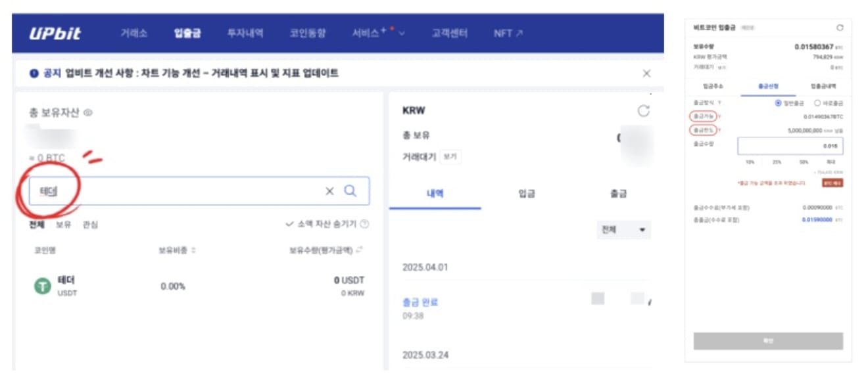Open 거래소 in top navigation
868x381 pixels.
click(x=133, y=33)
